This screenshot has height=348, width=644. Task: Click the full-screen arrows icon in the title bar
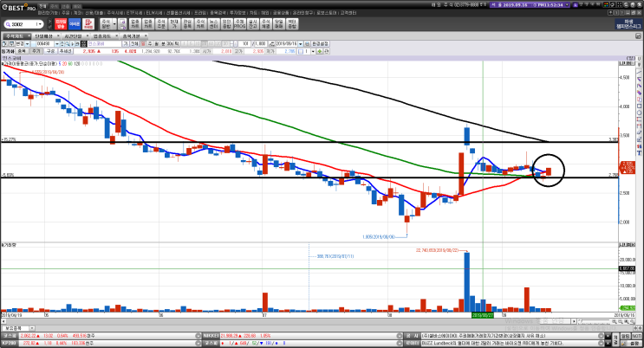[620, 5]
